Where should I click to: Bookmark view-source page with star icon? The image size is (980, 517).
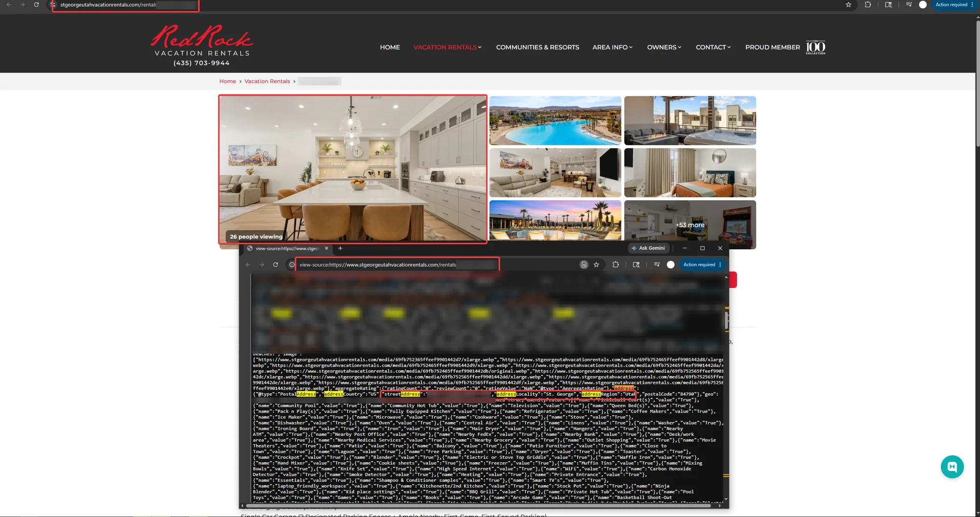596,264
